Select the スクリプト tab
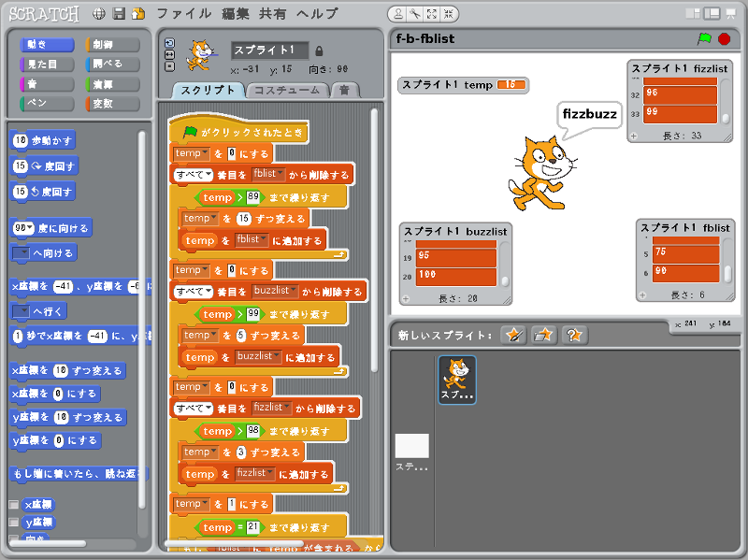Image resolution: width=748 pixels, height=560 pixels. pyautogui.click(x=208, y=90)
